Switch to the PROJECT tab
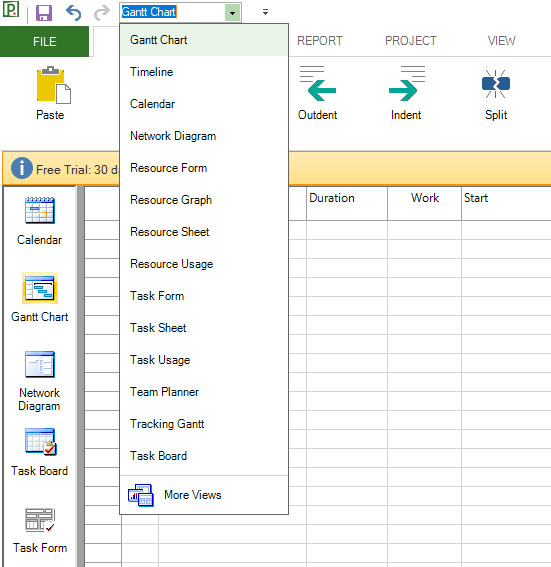This screenshot has width=551, height=567. click(x=411, y=41)
